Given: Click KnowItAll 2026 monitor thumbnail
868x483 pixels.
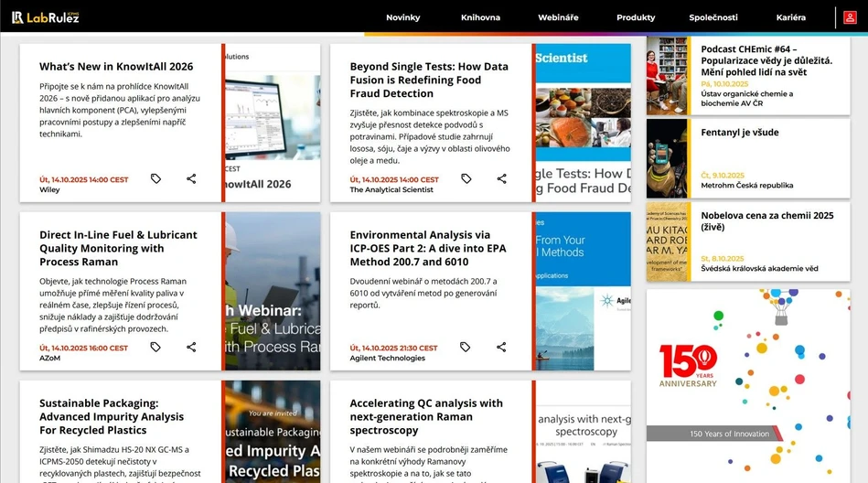Looking at the screenshot, I should (273, 123).
